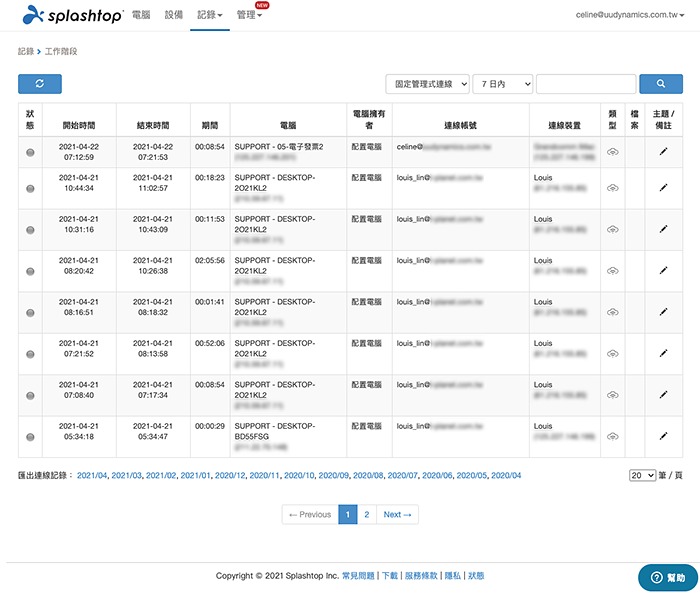Open the 管理 menu in navbar
The height and width of the screenshot is (599, 700).
(250, 15)
